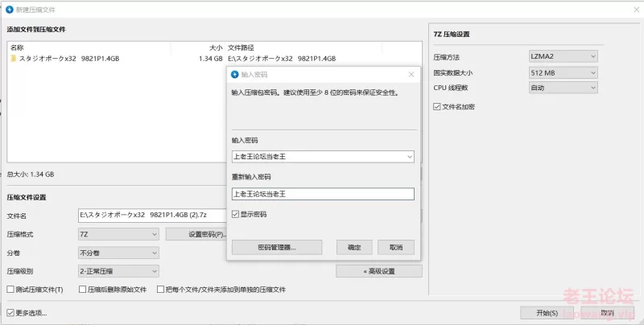Open 密码管理器 button
Image resolution: width=644 pixels, height=325 pixels.
[x=276, y=247]
